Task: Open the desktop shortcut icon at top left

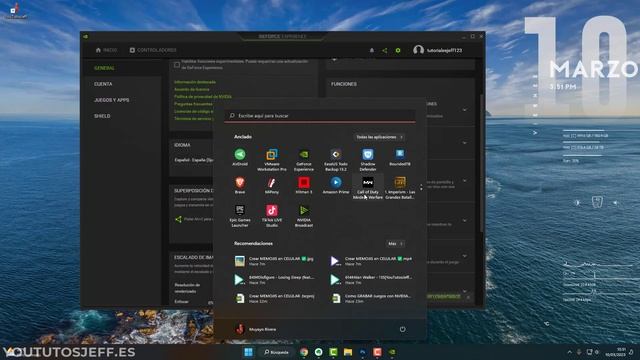Action: [15, 11]
